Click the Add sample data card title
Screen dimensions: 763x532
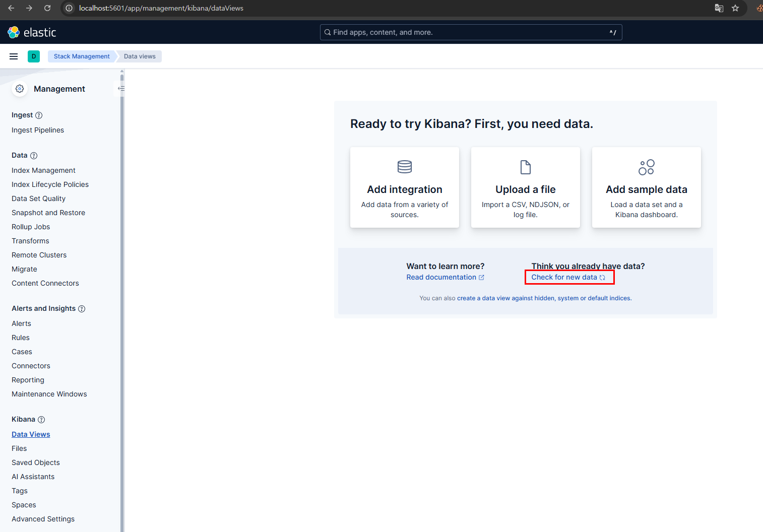pyautogui.click(x=647, y=189)
